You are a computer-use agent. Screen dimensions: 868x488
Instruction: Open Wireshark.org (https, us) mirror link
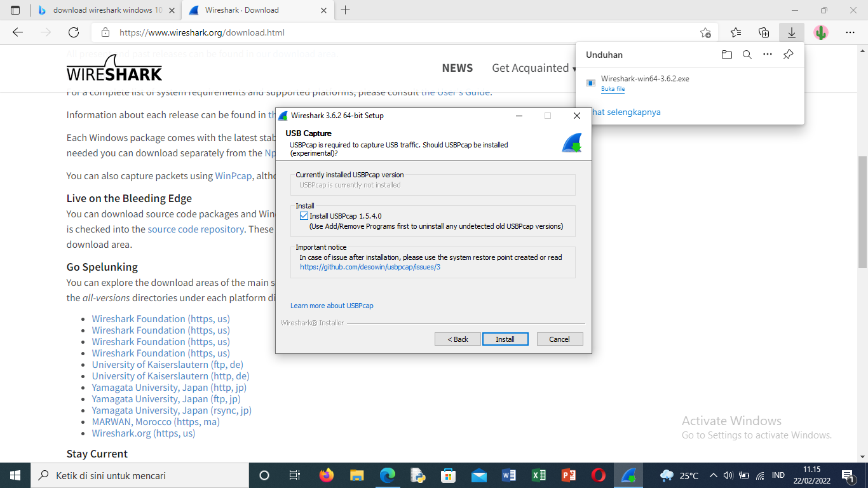144,433
